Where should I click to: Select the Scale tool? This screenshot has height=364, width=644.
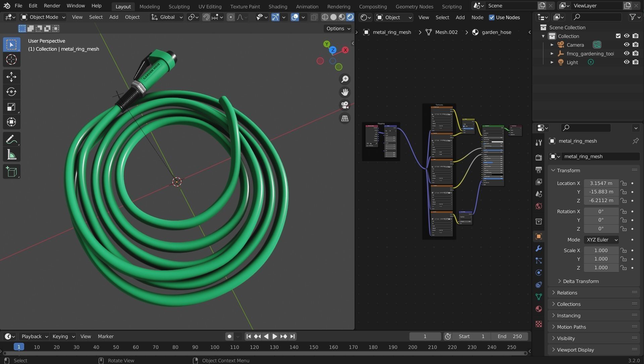point(11,107)
